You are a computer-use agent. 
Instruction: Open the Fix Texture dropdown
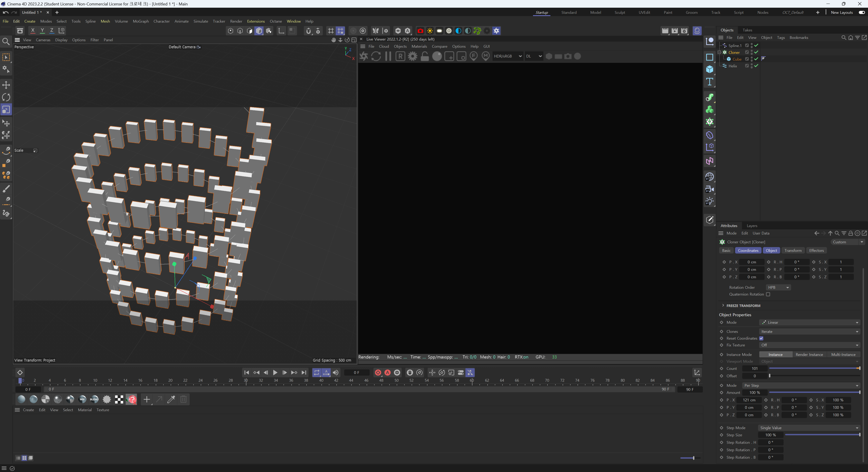(810, 345)
